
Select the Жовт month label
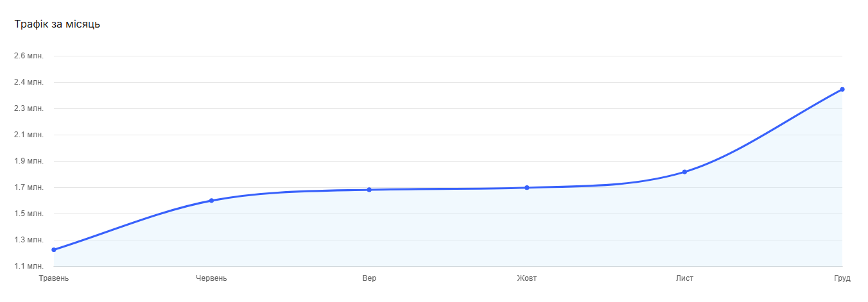[527, 278]
